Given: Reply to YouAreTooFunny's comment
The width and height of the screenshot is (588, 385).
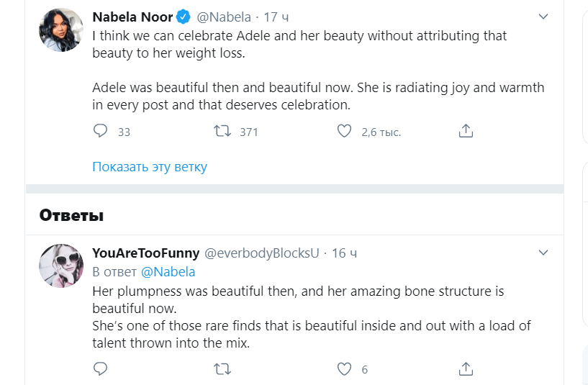Looking at the screenshot, I should point(101,369).
